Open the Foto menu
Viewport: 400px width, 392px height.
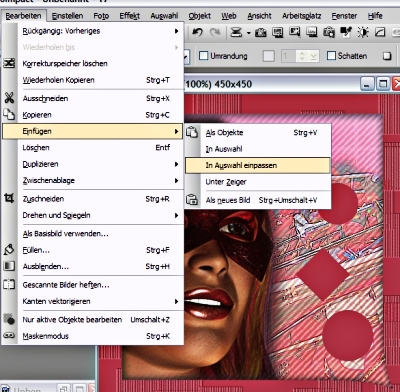[101, 16]
